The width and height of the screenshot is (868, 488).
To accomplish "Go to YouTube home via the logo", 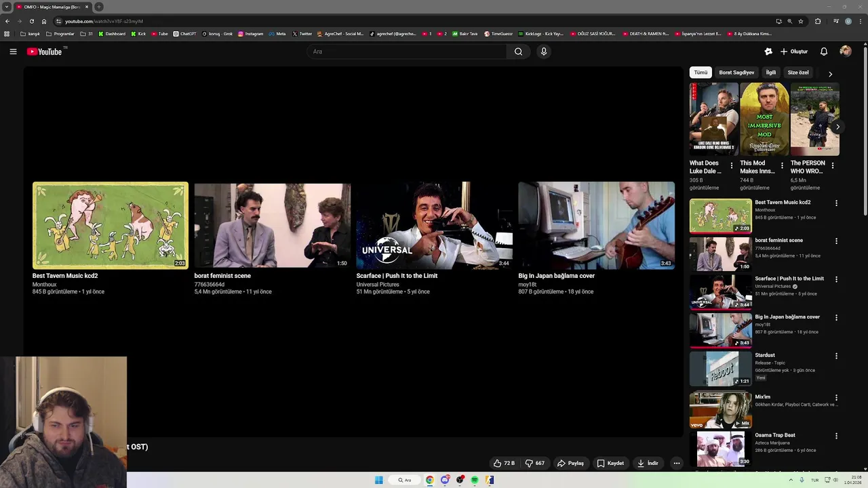I will (x=45, y=52).
